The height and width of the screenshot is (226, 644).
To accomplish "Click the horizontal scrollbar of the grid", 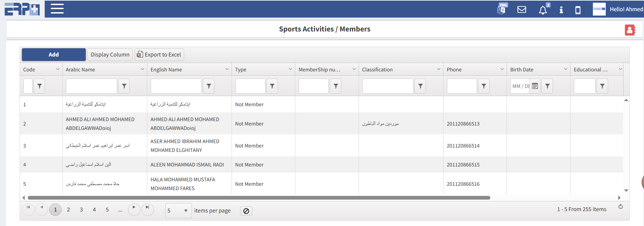I will [259, 198].
